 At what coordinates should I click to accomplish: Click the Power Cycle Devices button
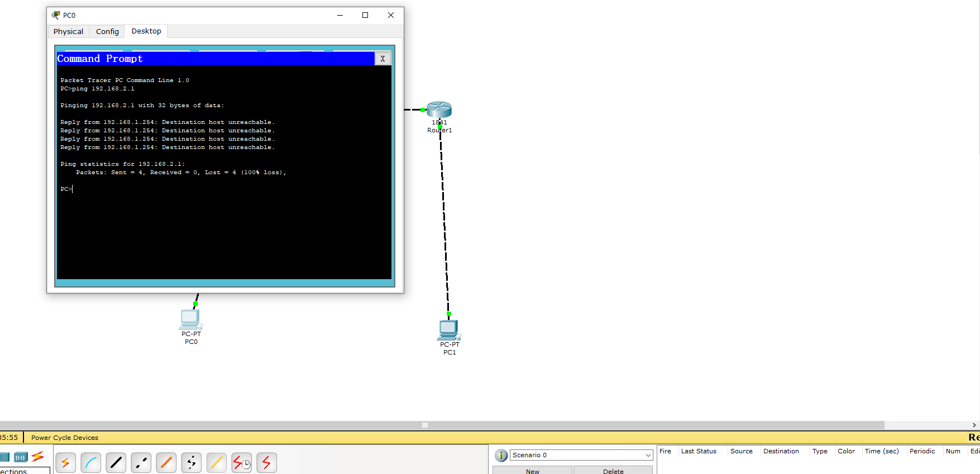tap(65, 438)
